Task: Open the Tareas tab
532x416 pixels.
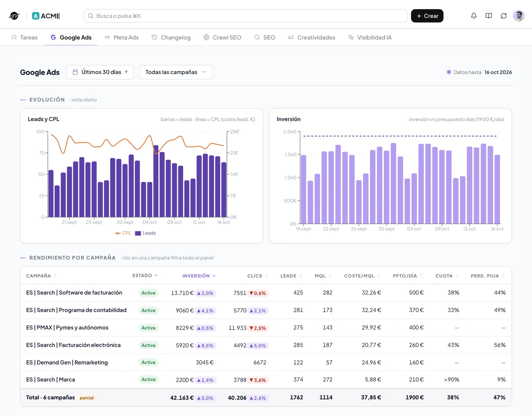Action: click(24, 37)
